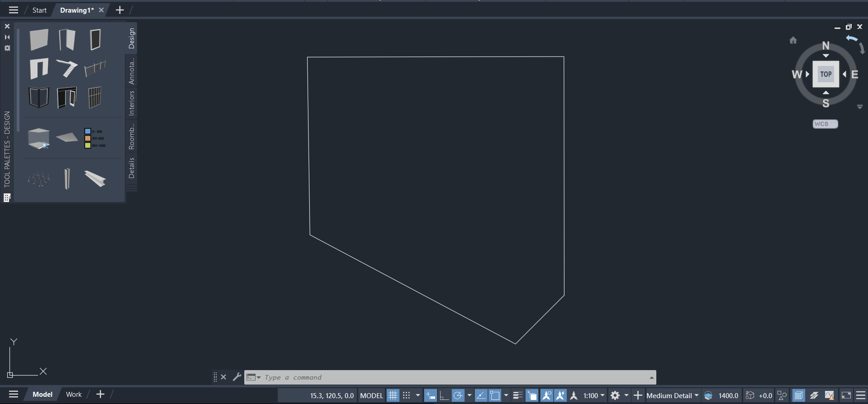Viewport: 868px width, 404px height.
Task: Switch to the Interiors palette tab
Action: click(x=132, y=103)
